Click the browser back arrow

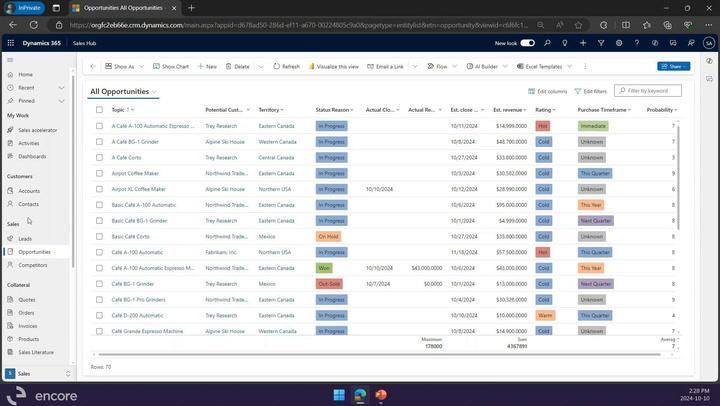click(x=12, y=25)
